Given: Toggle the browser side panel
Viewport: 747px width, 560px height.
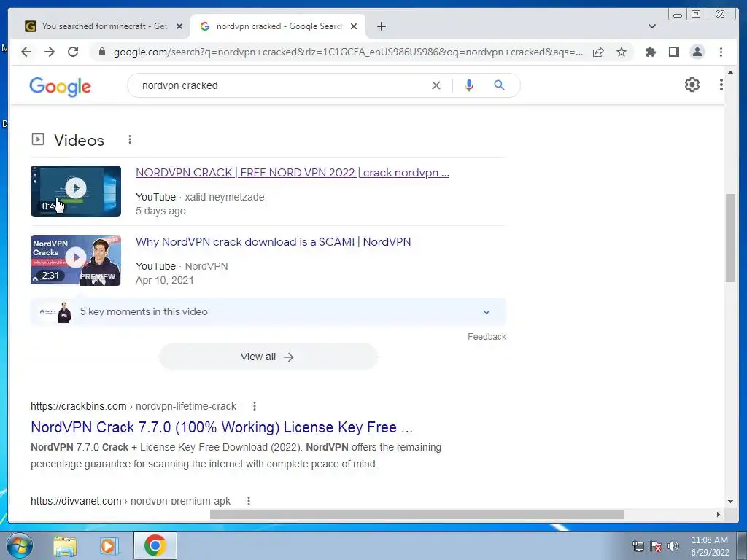Looking at the screenshot, I should pyautogui.click(x=673, y=52).
